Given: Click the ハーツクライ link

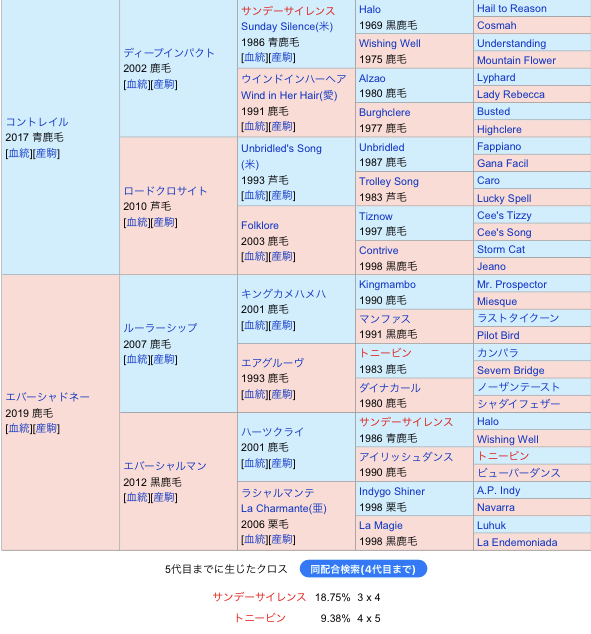Looking at the screenshot, I should pos(272,432).
